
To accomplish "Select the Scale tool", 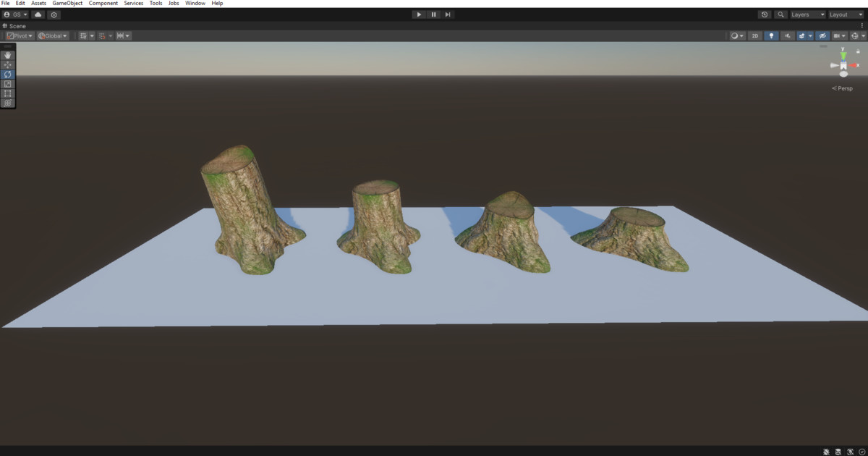I will tap(7, 83).
